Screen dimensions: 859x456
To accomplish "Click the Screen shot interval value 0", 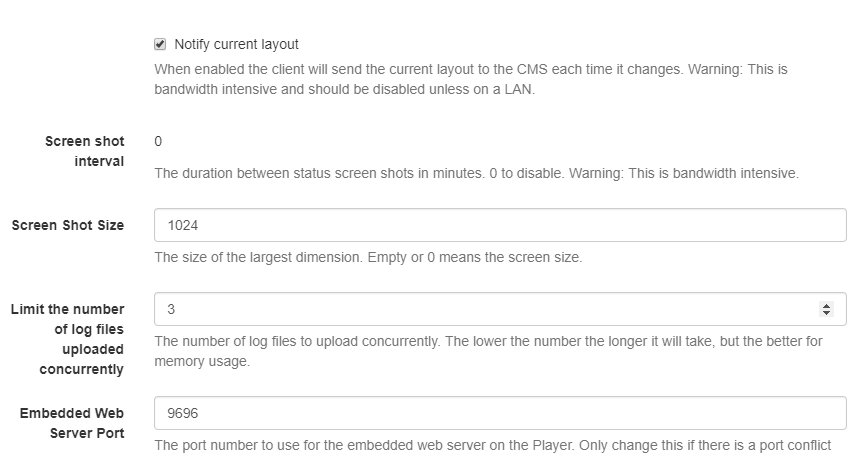I will point(158,141).
